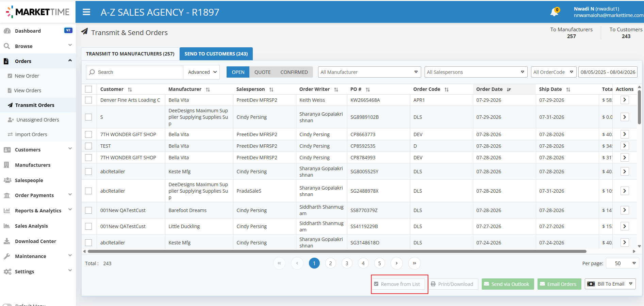The image size is (644, 306).
Task: Open the order date range picker
Action: pyautogui.click(x=608, y=72)
